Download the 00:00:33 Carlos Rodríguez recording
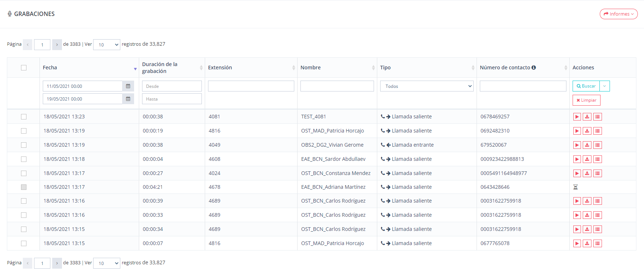The width and height of the screenshot is (644, 277). [x=587, y=215]
